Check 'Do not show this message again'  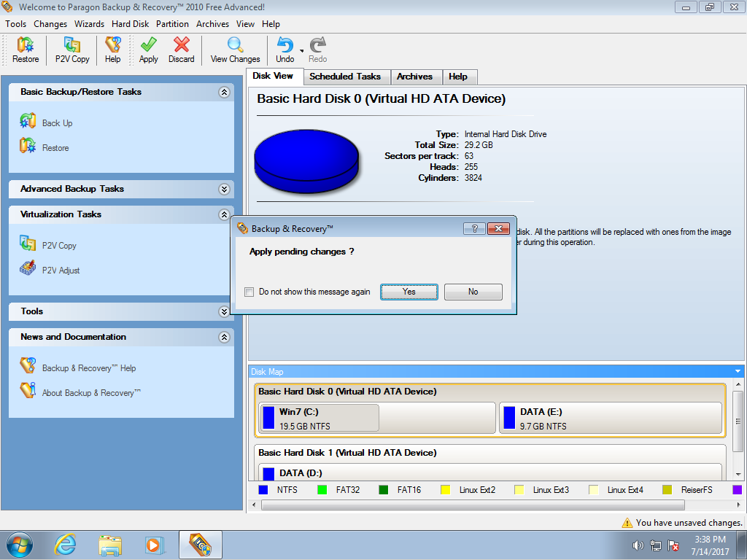pyautogui.click(x=249, y=292)
